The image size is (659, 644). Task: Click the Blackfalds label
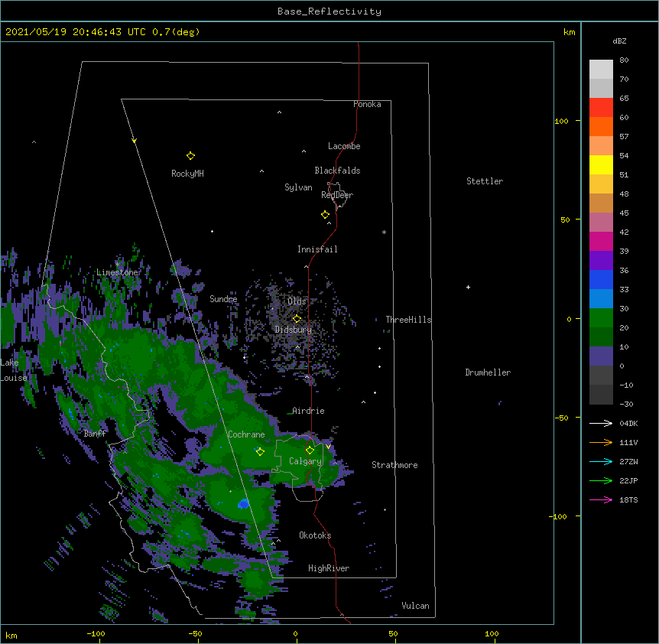click(337, 171)
